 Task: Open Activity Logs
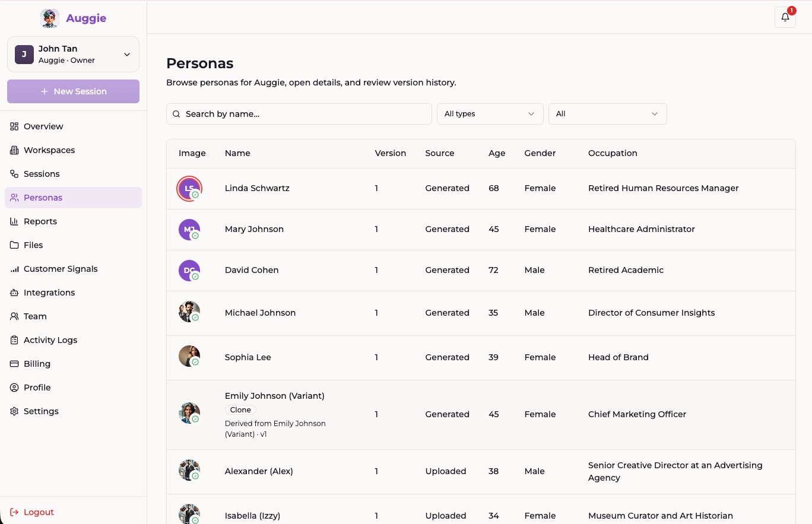[73, 340]
